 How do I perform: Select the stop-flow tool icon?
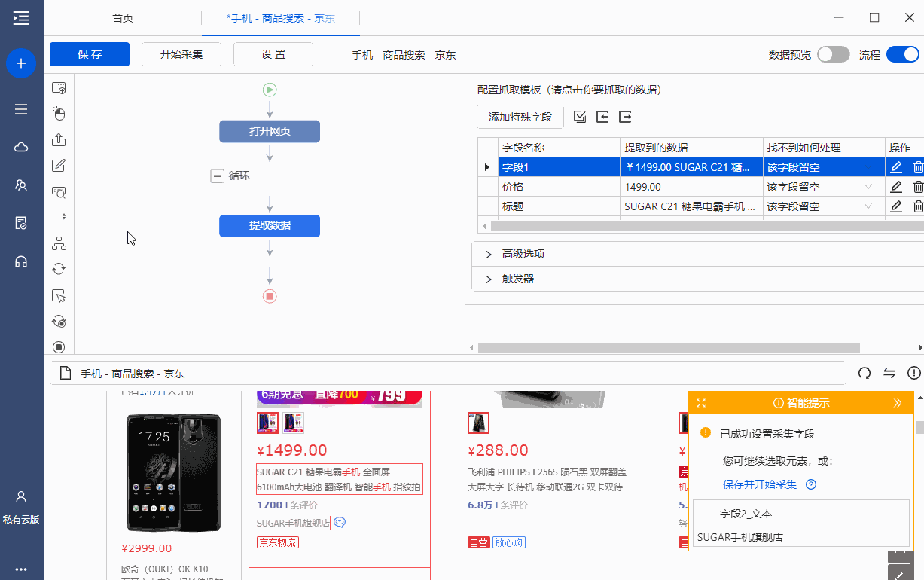59,346
